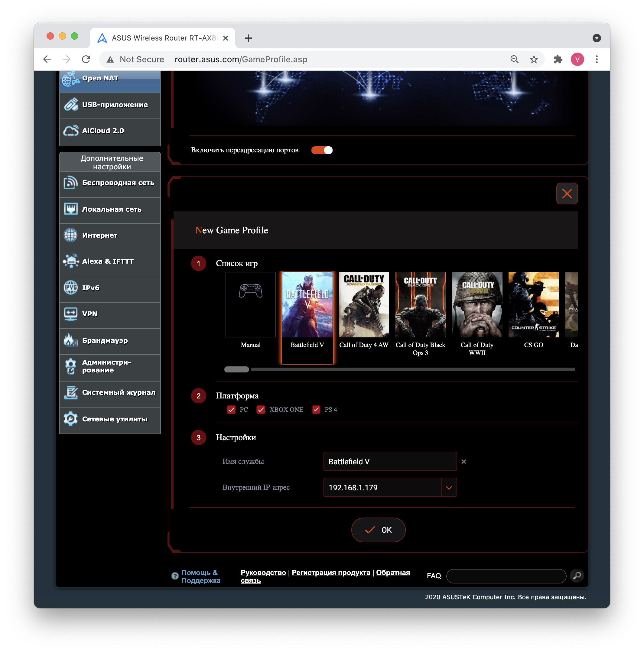The image size is (644, 653).
Task: Click the Беспроводная сеть wireless icon
Action: coord(71,183)
